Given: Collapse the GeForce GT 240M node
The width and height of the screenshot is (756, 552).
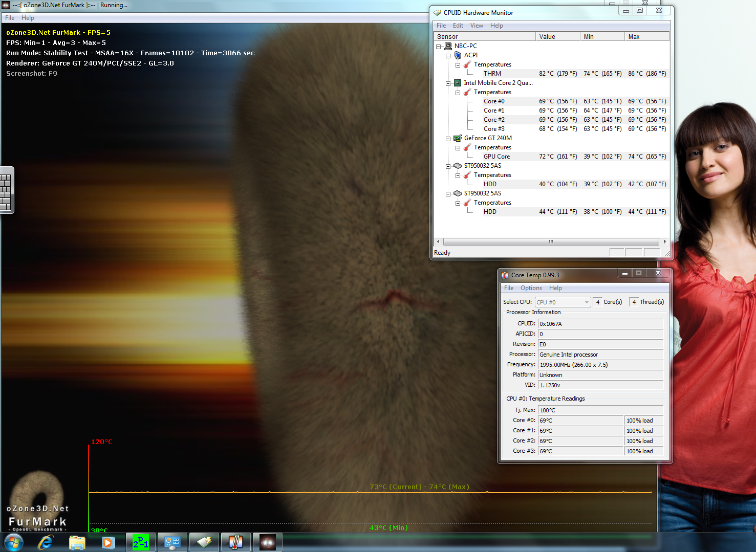Looking at the screenshot, I should click(448, 139).
